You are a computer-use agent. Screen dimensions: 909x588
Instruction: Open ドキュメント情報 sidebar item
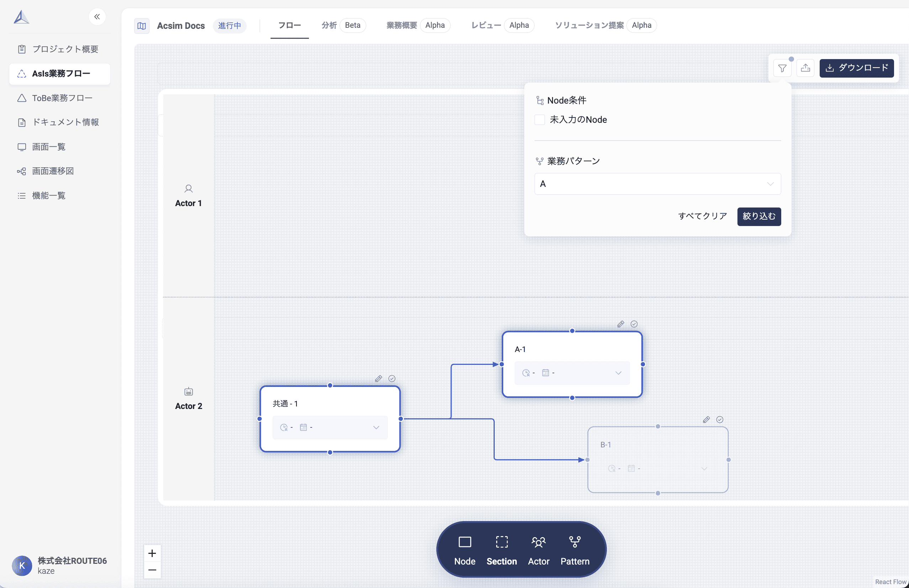coord(60,122)
